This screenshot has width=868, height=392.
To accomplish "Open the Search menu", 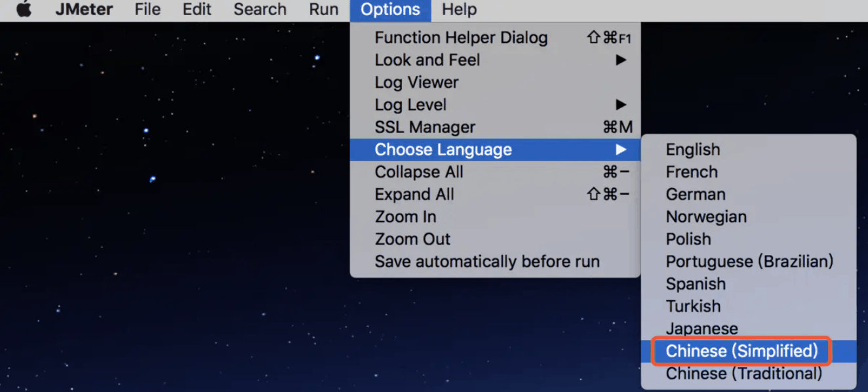I will pos(260,10).
